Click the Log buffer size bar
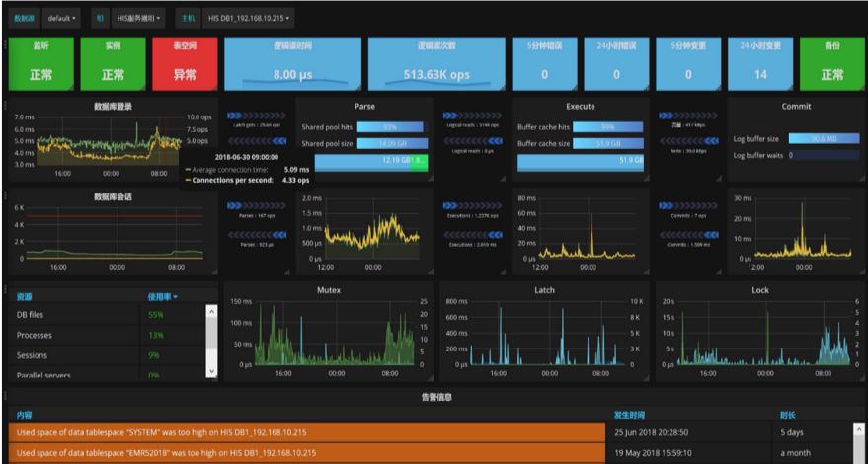The image size is (868, 464). pyautogui.click(x=824, y=139)
